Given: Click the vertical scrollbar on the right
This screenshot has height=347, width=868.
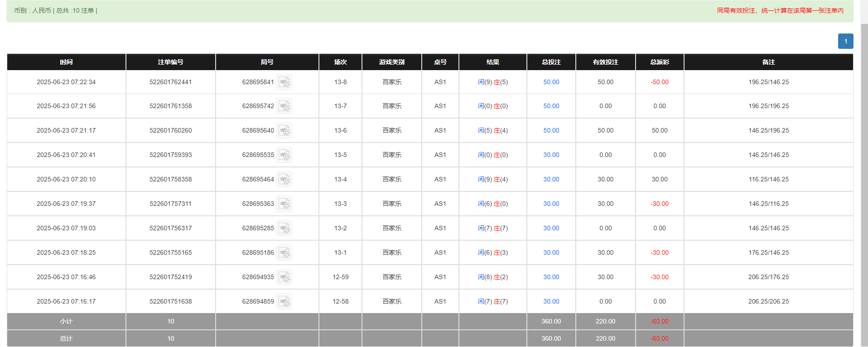Looking at the screenshot, I should coord(864,181).
